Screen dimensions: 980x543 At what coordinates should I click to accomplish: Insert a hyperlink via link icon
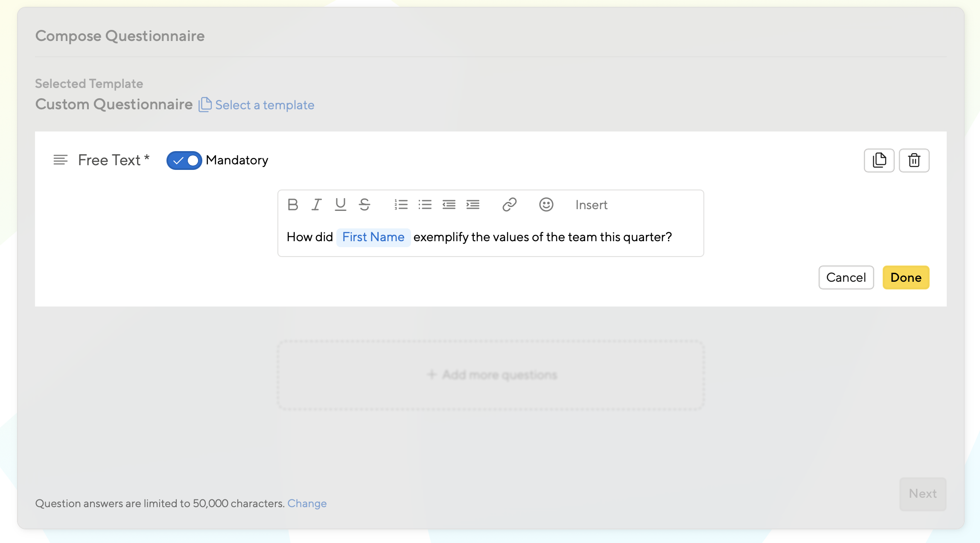509,205
